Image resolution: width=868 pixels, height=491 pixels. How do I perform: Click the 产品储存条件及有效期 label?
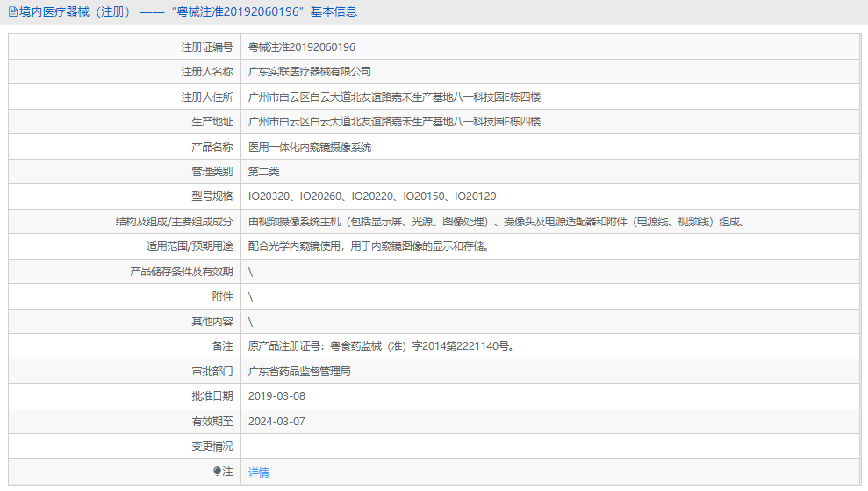[182, 272]
